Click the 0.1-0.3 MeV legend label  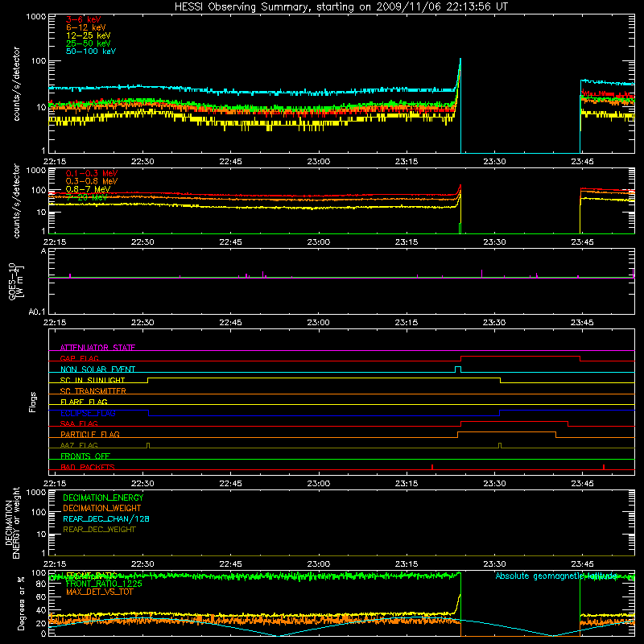point(92,173)
